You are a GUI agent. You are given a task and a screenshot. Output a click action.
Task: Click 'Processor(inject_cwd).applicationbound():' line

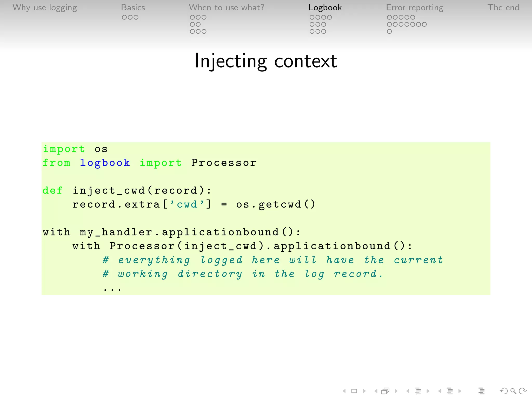261,246
